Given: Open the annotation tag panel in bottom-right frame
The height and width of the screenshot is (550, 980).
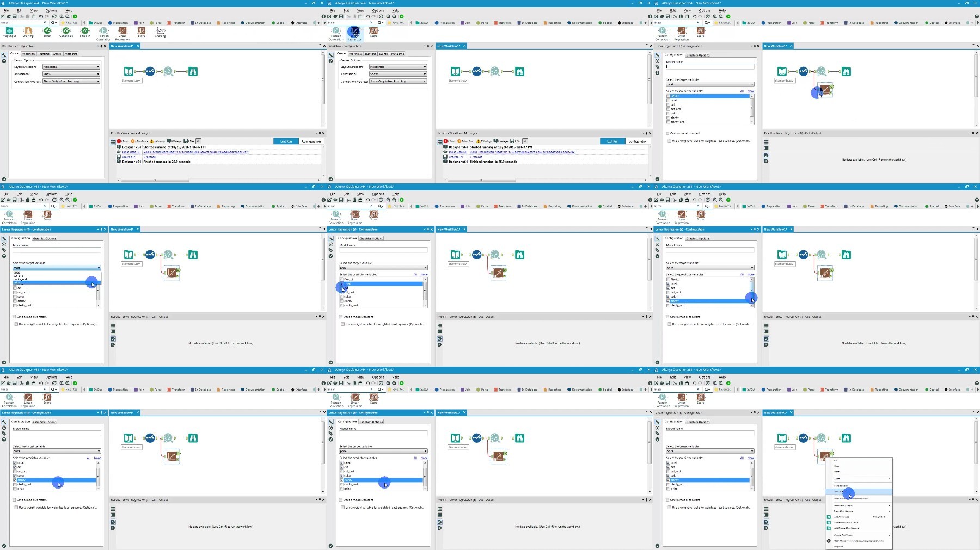Looking at the screenshot, I should point(658,434).
